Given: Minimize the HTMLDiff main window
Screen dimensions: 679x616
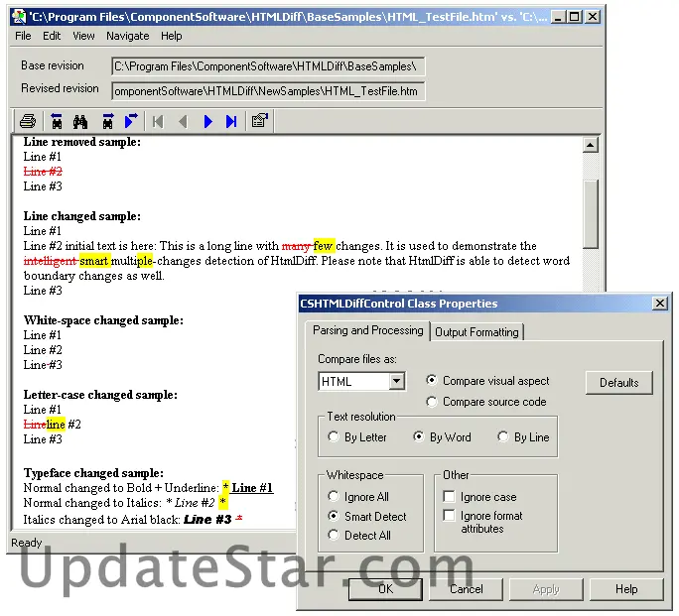Looking at the screenshot, I should 558,17.
